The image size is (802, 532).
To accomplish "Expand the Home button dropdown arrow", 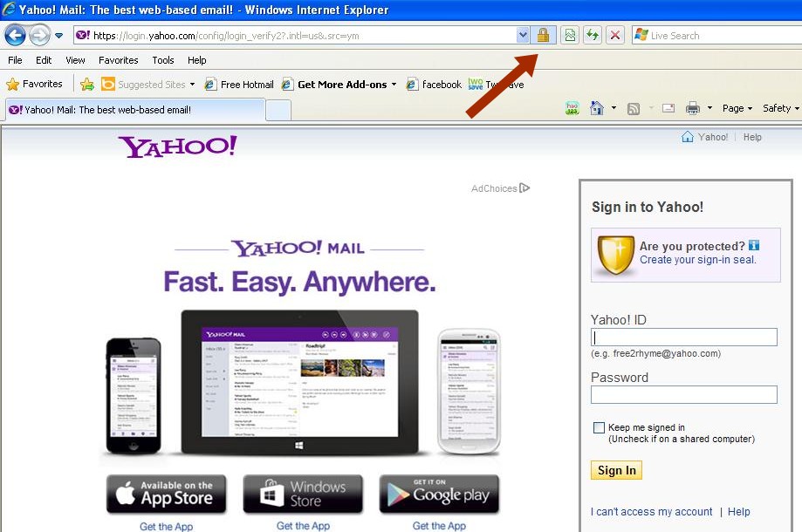I will (613, 108).
